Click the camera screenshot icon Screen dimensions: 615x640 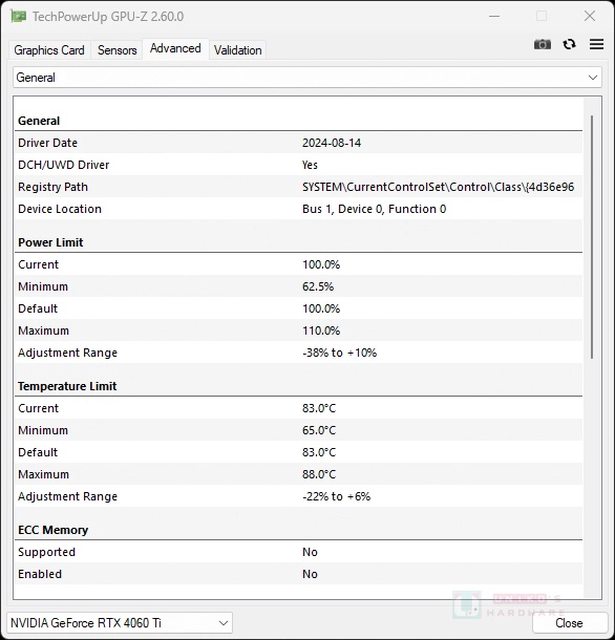tap(542, 44)
